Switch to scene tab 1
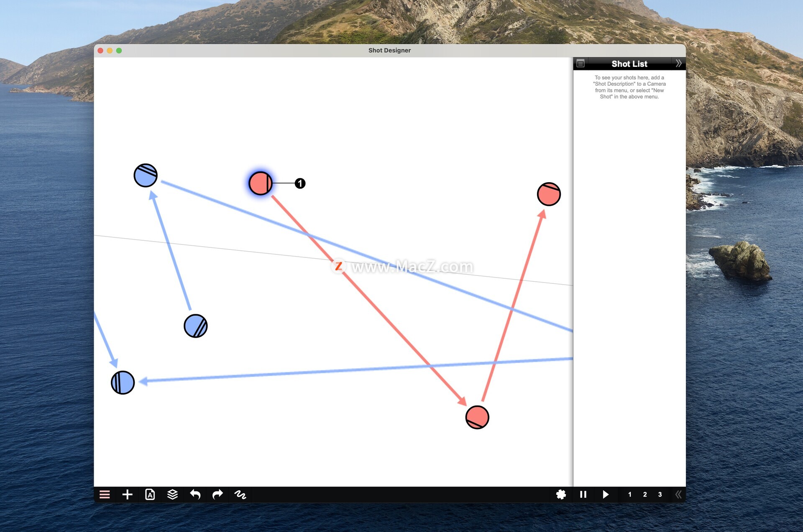Screen dimensions: 803x532 pyautogui.click(x=629, y=494)
